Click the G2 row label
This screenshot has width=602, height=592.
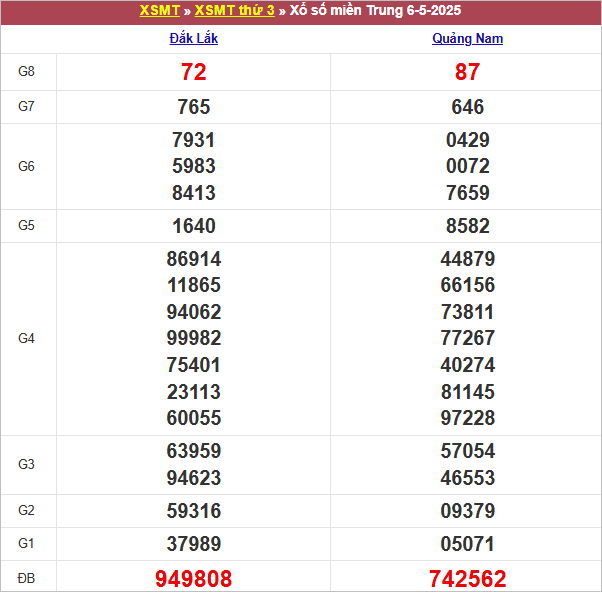click(26, 510)
